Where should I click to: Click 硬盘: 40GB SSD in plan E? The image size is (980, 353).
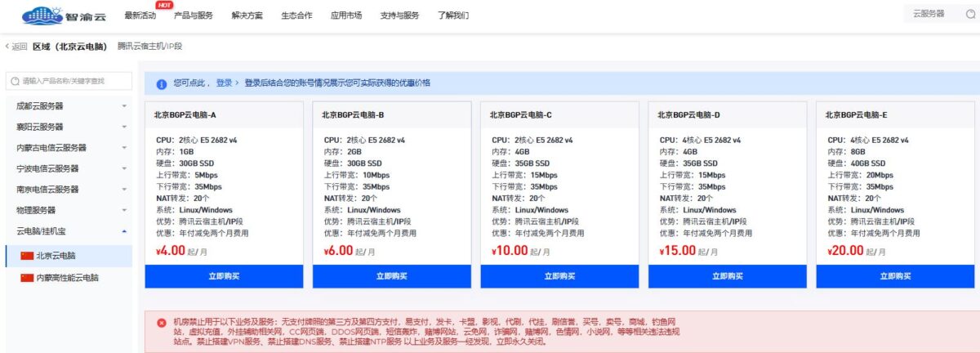857,163
